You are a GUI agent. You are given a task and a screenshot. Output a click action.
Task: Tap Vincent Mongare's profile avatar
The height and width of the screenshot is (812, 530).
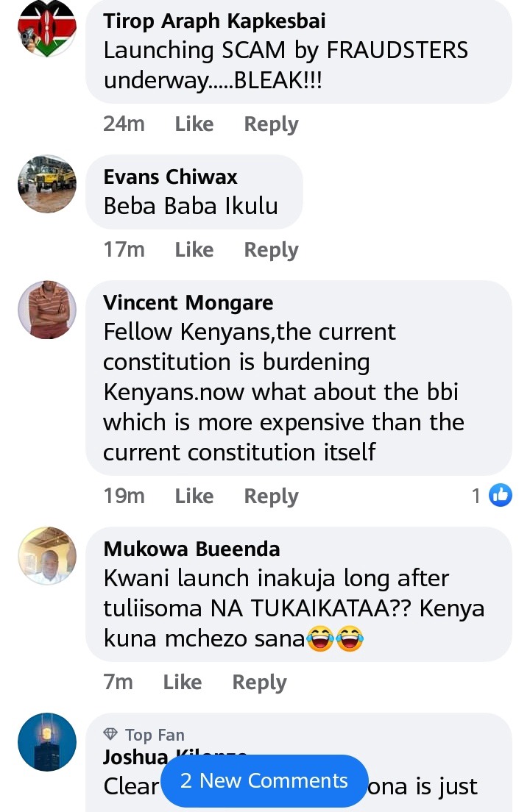[47, 310]
